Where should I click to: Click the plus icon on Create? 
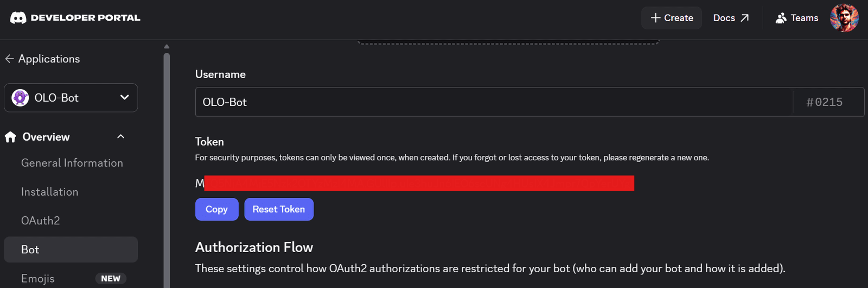(655, 18)
